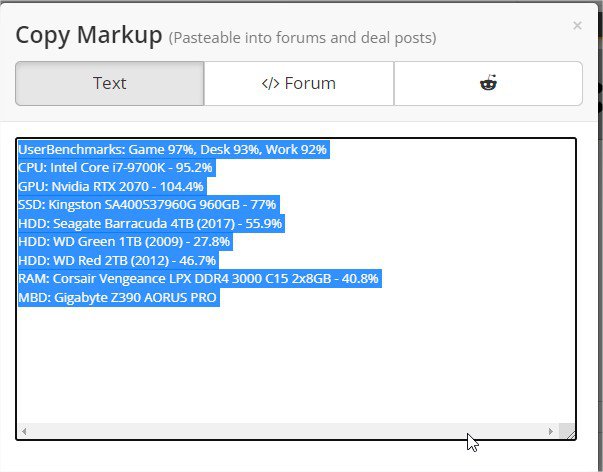603x472 pixels.
Task: Click the Pasteable into forums subtitle
Action: (302, 38)
